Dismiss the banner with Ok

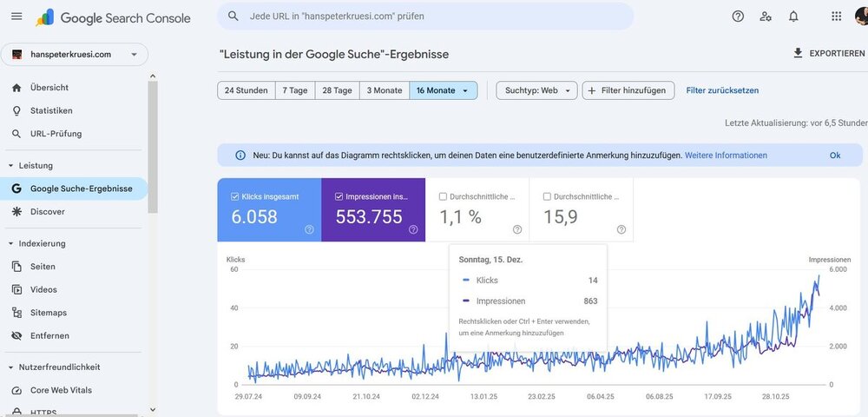coord(835,156)
